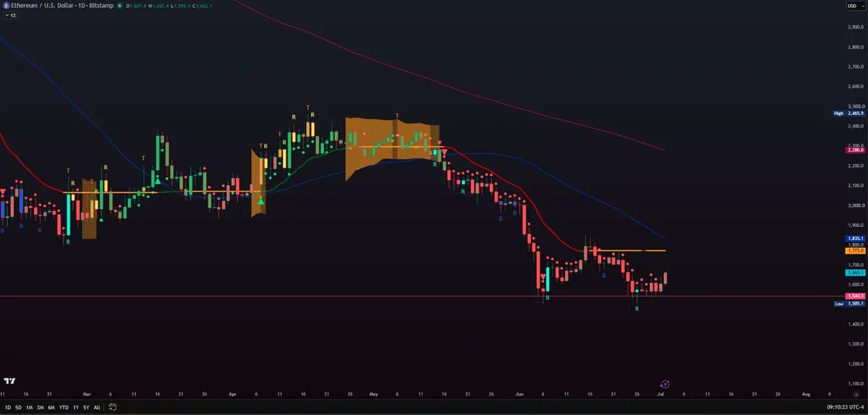
Task: Select the 1D time range
Action: point(8,408)
